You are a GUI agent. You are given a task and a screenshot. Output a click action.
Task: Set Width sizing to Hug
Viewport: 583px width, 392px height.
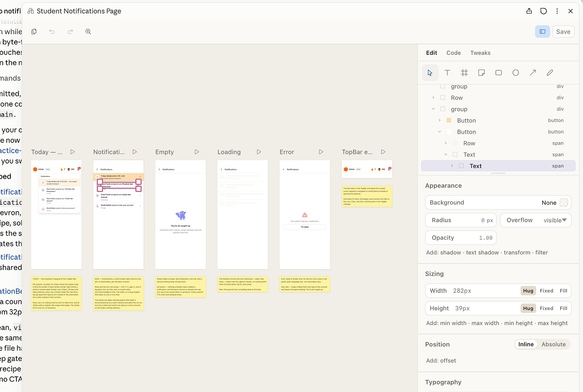pyautogui.click(x=528, y=291)
